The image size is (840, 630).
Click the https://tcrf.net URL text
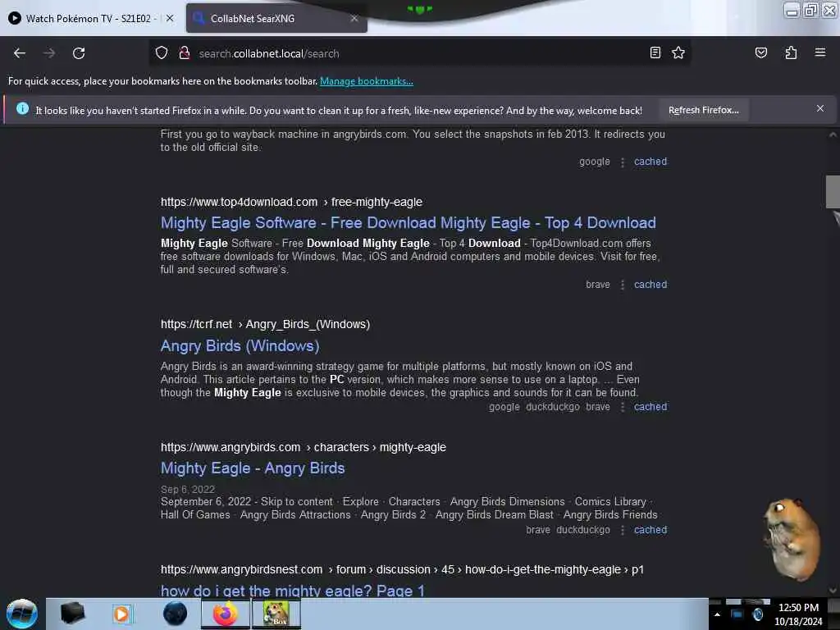pos(197,324)
